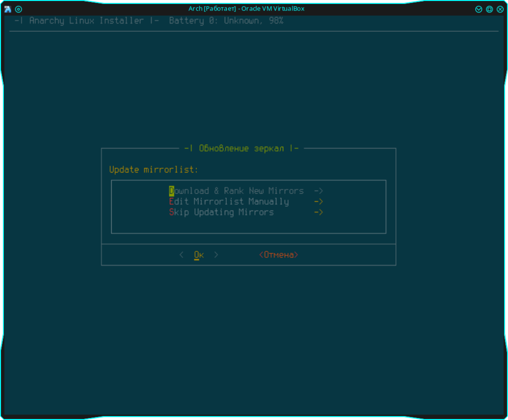Image resolution: width=508 pixels, height=420 pixels.
Task: Click arrow next to Edit Mirrorlist Manually
Action: pos(318,202)
